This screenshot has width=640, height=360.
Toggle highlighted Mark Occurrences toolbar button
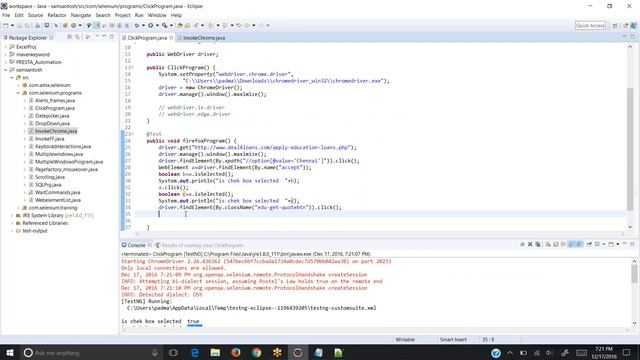96,25
